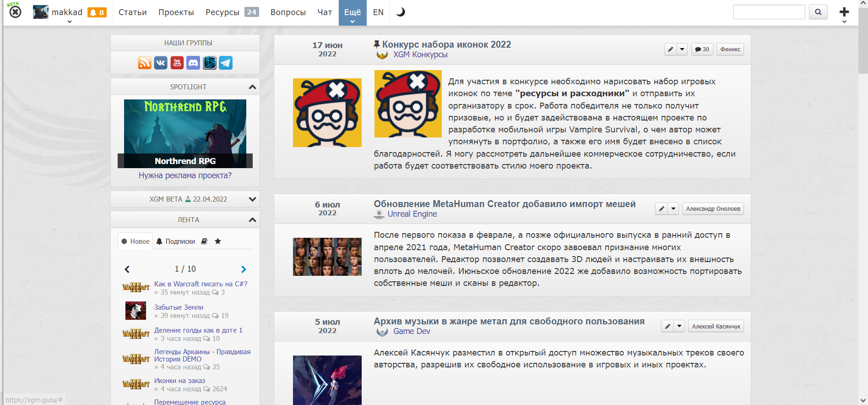Click into the search input field
868x405 pixels.
[769, 12]
